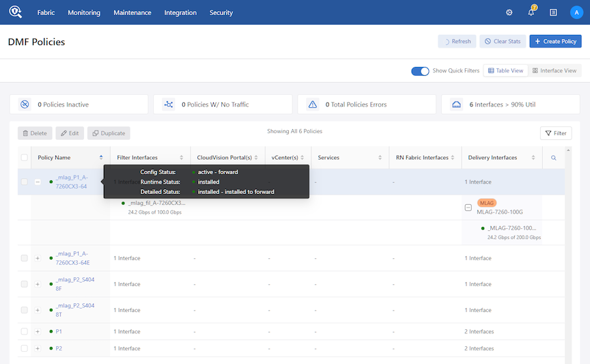590x364 pixels.
Task: Collapse the MLAG-7260-100G delivery group
Action: [468, 208]
